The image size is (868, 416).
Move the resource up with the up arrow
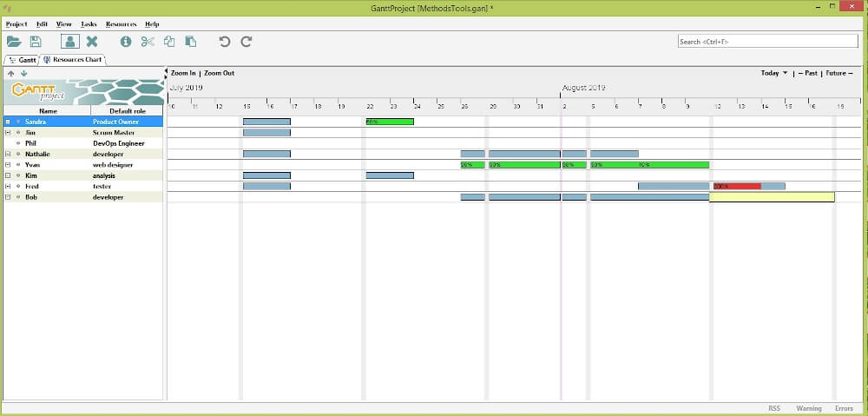coord(11,74)
